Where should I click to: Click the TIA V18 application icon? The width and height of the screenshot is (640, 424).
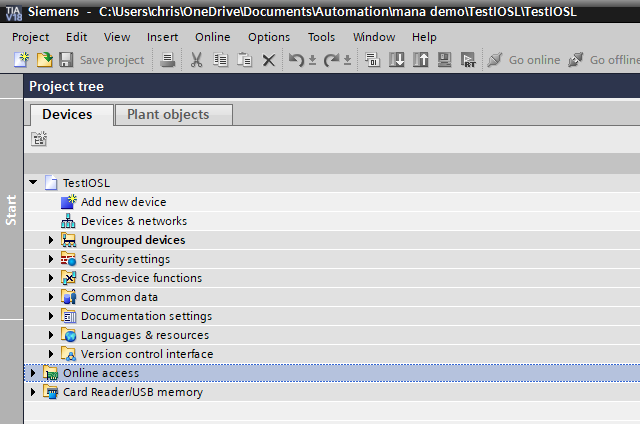(13, 12)
